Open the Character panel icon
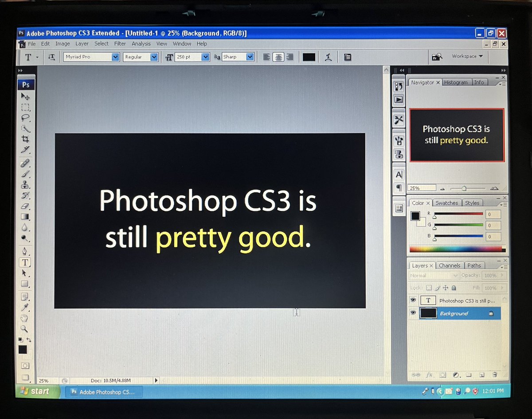Image resolution: width=532 pixels, height=419 pixels. (x=399, y=175)
